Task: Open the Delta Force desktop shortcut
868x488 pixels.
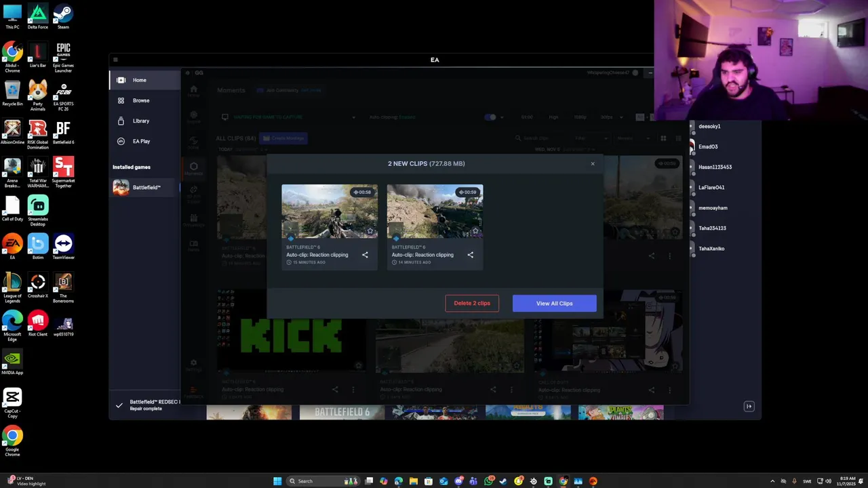Action: point(38,17)
